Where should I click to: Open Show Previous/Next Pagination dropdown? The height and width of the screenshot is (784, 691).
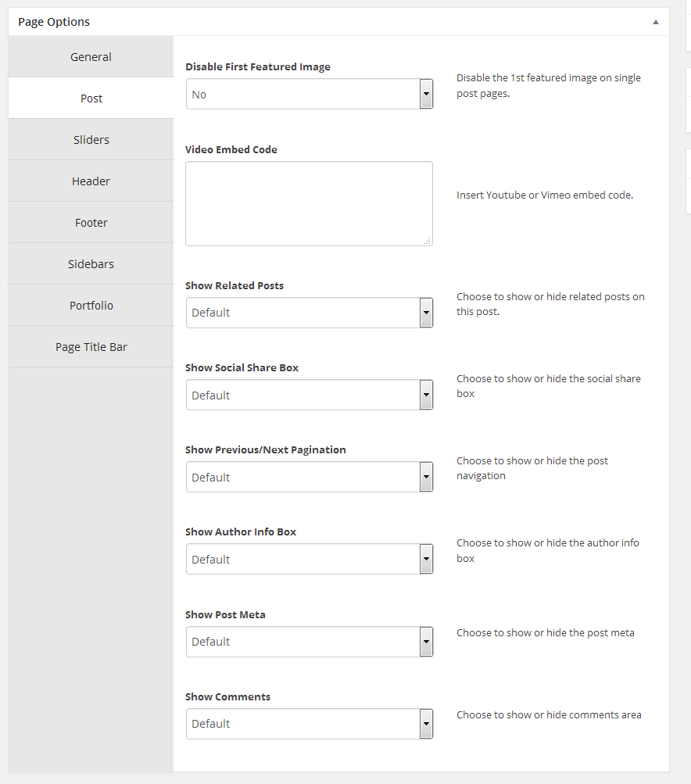click(x=310, y=477)
